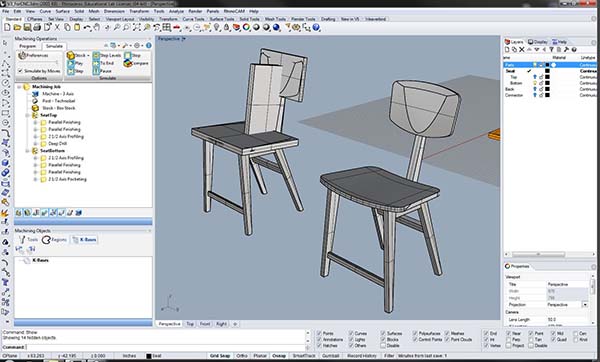Viewport: 600px width, 362px height.
Task: Click the red car Set View icon
Action: [x=176, y=28]
